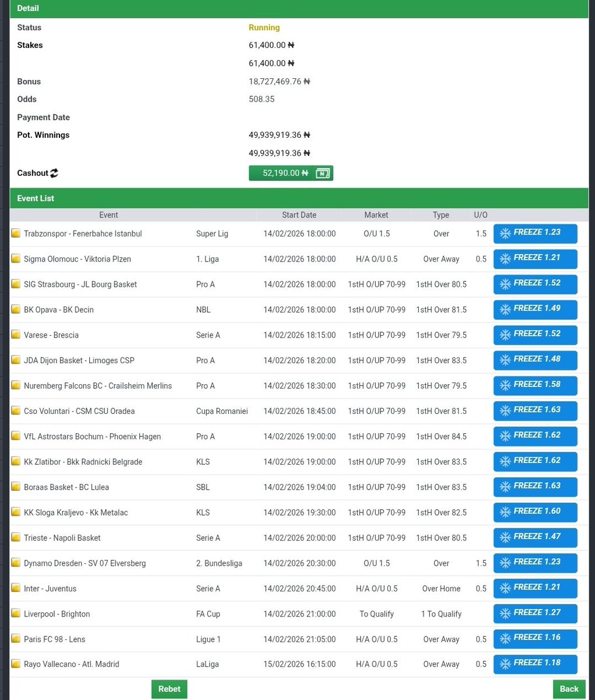
Task: Click the Over Home type cell
Action: tap(441, 589)
